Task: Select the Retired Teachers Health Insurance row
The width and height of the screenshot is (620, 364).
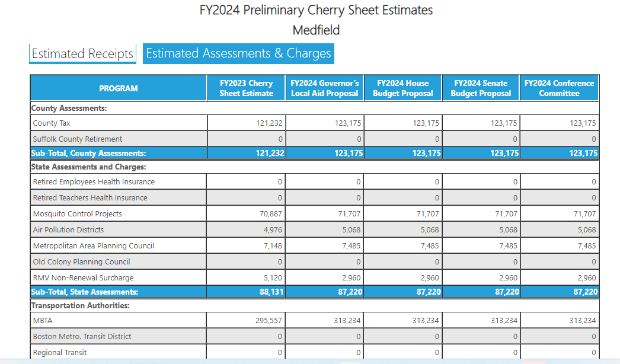Action: pyautogui.click(x=90, y=198)
